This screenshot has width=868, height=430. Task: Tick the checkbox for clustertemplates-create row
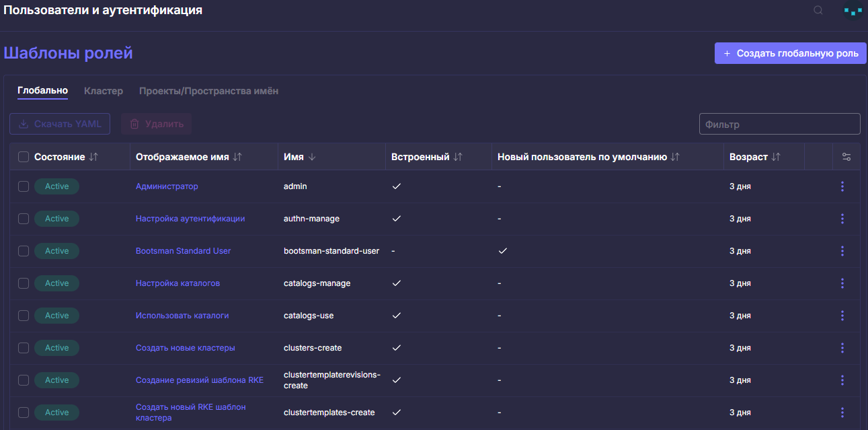coord(24,413)
